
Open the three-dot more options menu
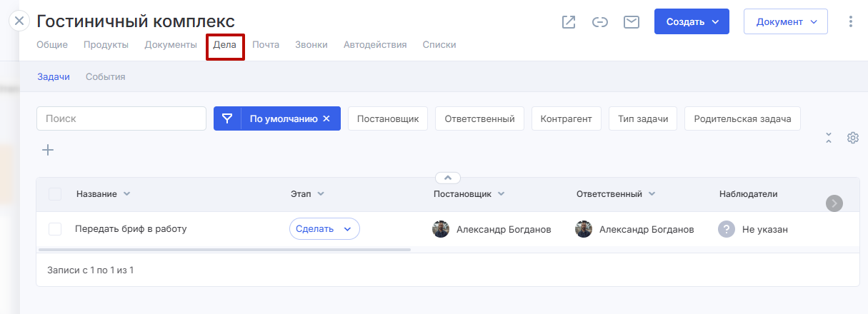click(x=850, y=21)
